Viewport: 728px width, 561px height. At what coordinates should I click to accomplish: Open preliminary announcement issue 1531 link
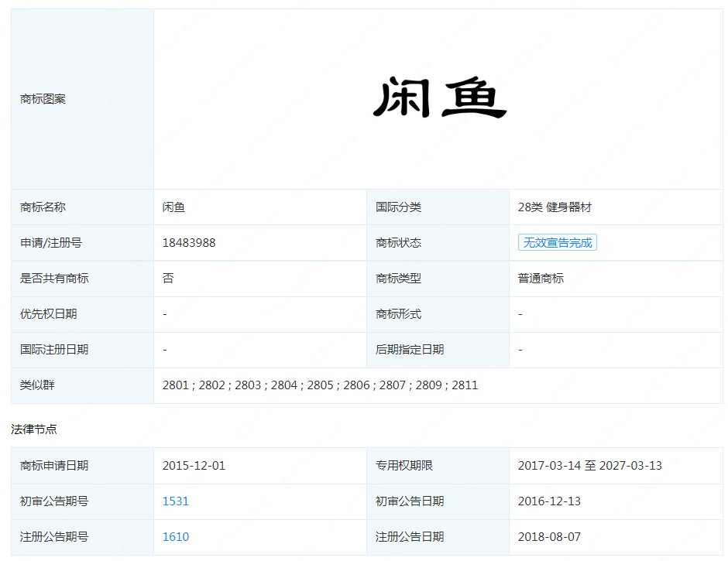[x=176, y=501]
